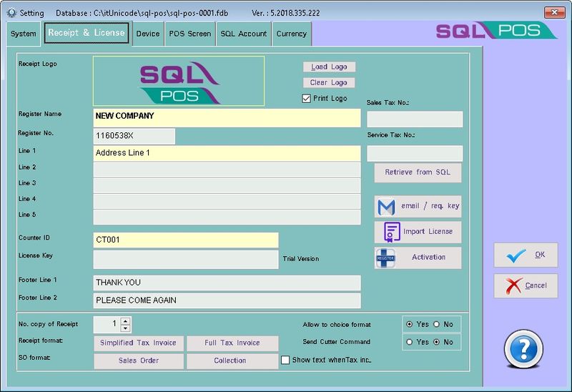
Task: Switch to the POS Screen tab
Action: pos(189,34)
